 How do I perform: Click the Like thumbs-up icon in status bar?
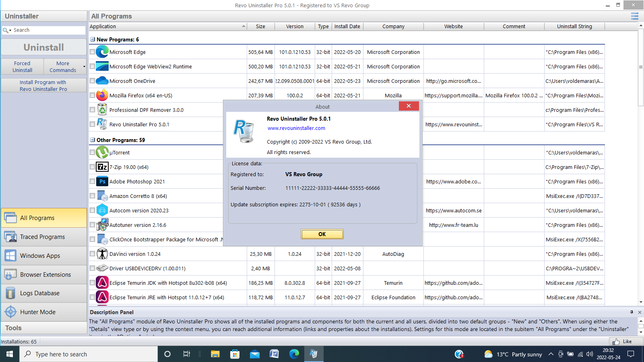pyautogui.click(x=616, y=341)
